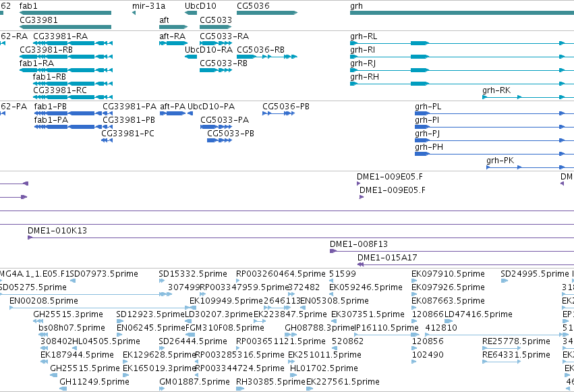Select the CG33981-RA transcript label
This screenshot has height=392, width=574.
click(61, 36)
